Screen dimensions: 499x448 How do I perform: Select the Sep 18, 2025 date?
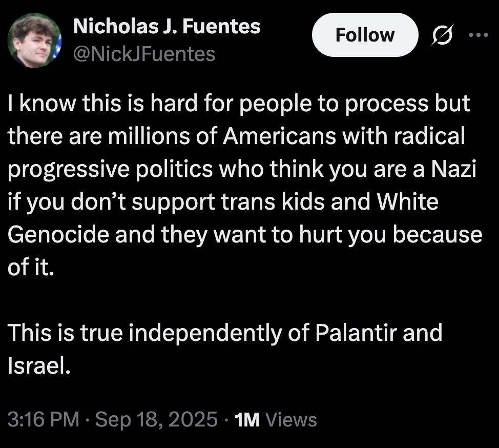(x=156, y=420)
